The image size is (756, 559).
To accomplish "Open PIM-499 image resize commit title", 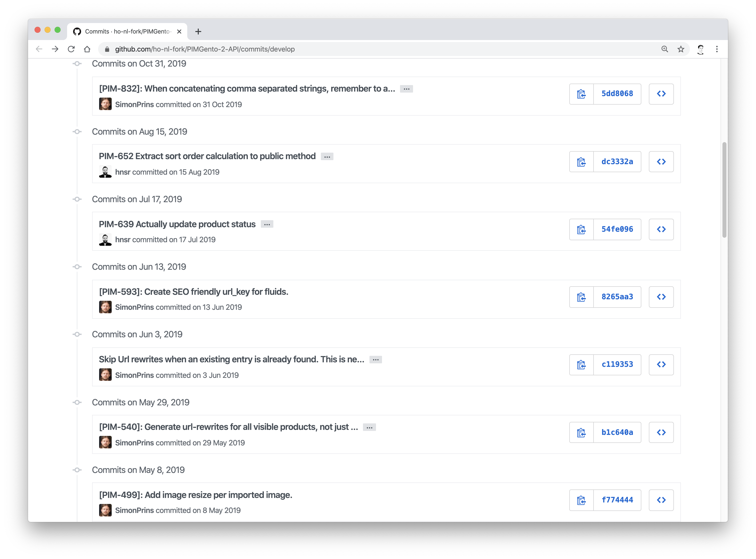I will 195,495.
